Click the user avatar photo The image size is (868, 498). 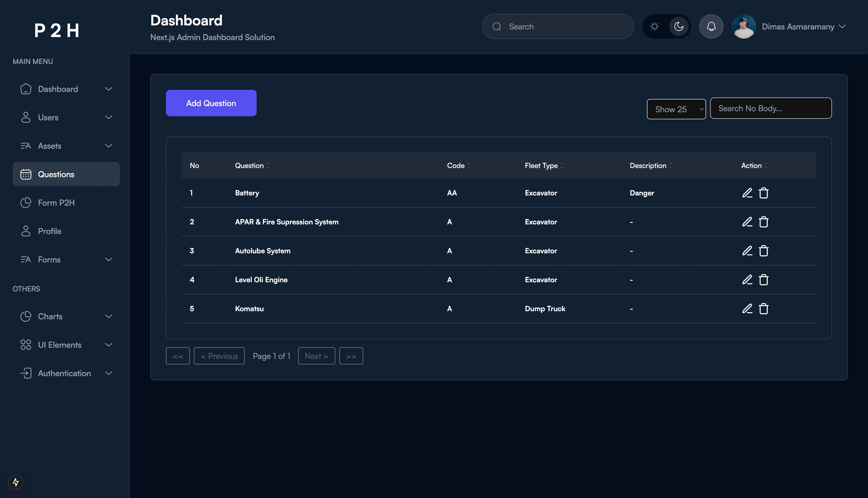click(x=744, y=26)
